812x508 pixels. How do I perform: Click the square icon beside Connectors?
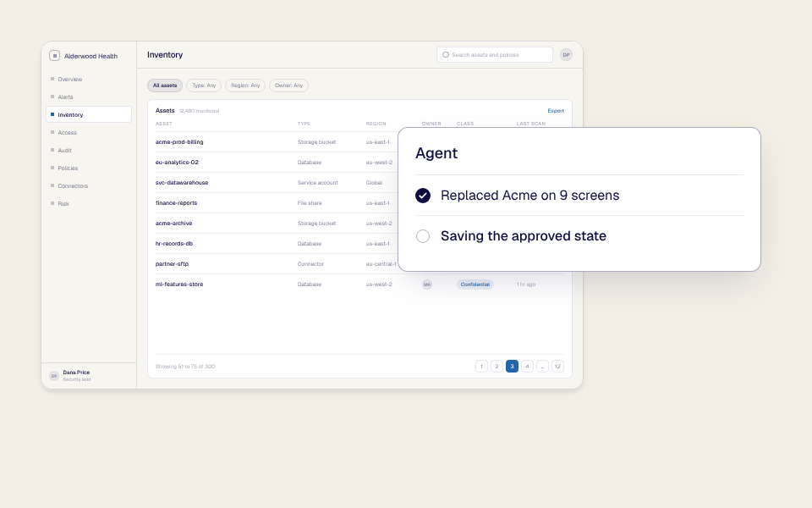tap(52, 185)
